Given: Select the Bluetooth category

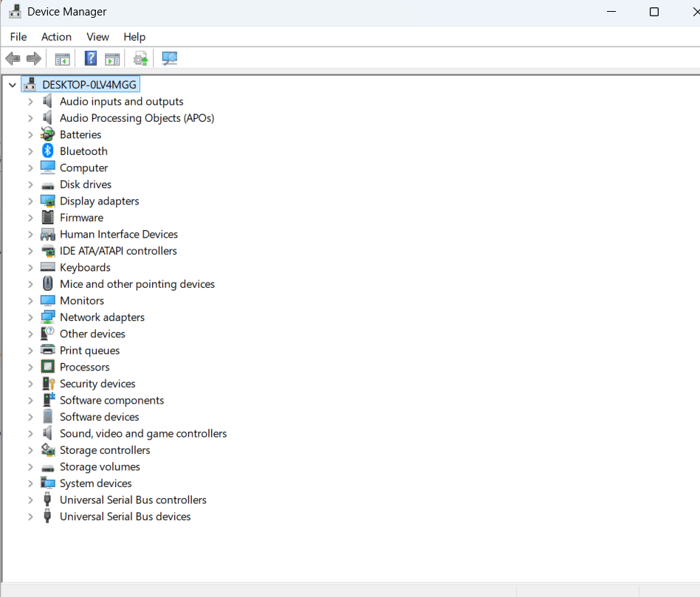Looking at the screenshot, I should tap(83, 151).
